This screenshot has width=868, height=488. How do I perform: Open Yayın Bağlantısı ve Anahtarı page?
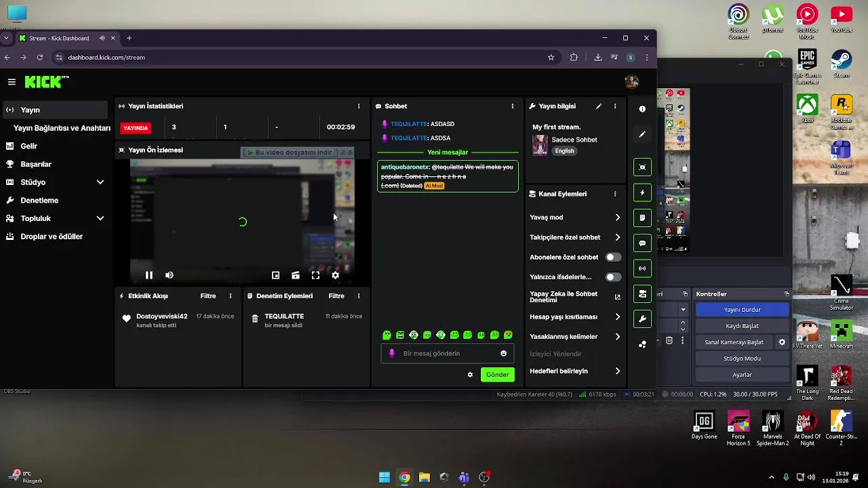pos(62,128)
